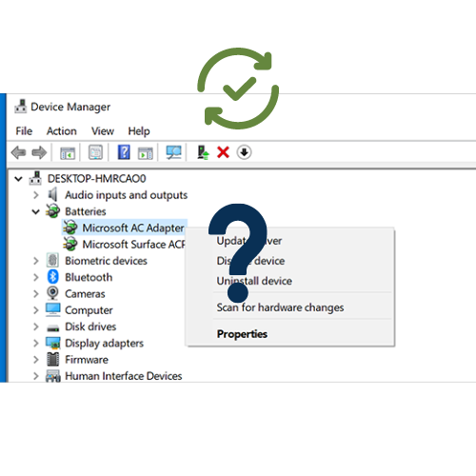Screen dimensions: 476x476
Task: Click the Computer monitor icon
Action: (52, 309)
